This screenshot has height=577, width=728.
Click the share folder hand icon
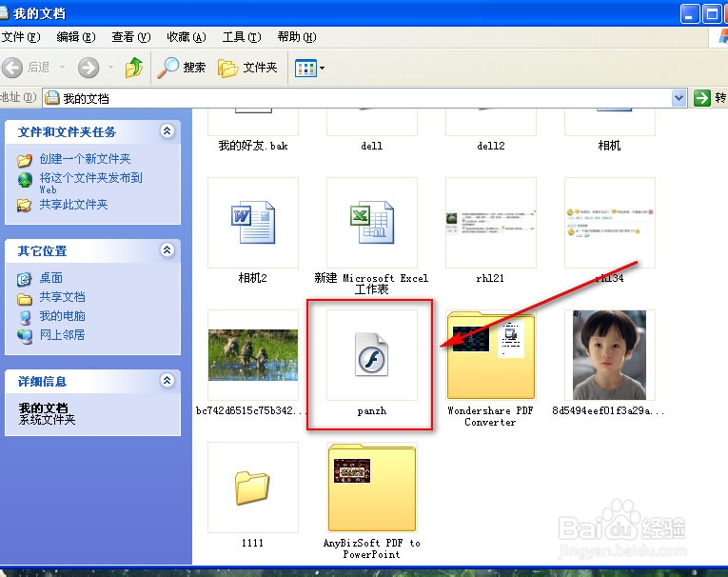click(x=24, y=205)
